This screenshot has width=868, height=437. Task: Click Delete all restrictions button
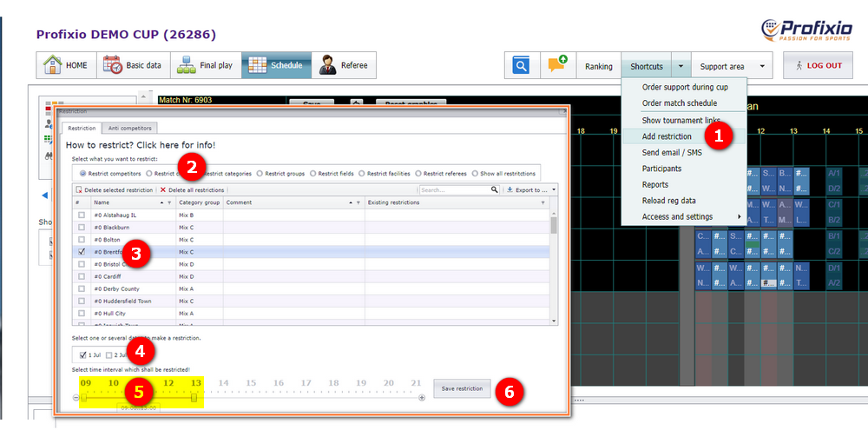(x=192, y=190)
